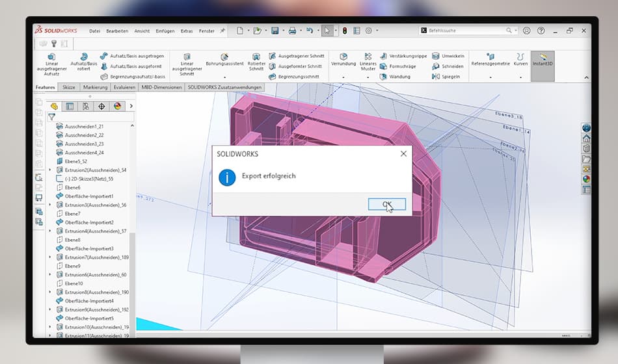Choose Aufsatz/Basis ausgeformt feature

131,66
